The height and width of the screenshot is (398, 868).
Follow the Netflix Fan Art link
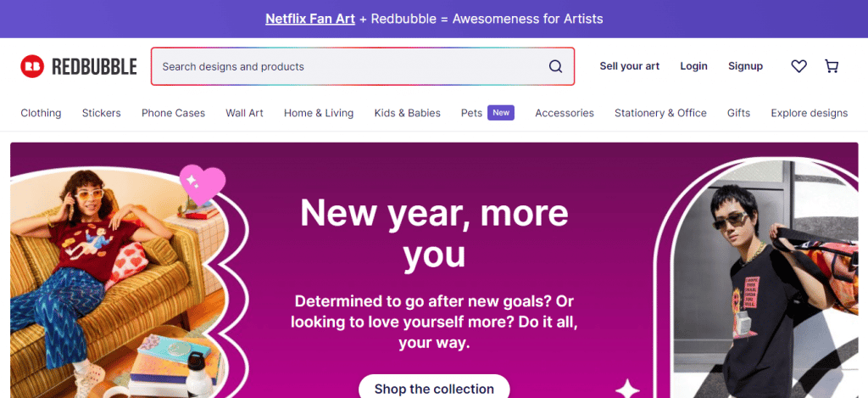[x=310, y=19]
